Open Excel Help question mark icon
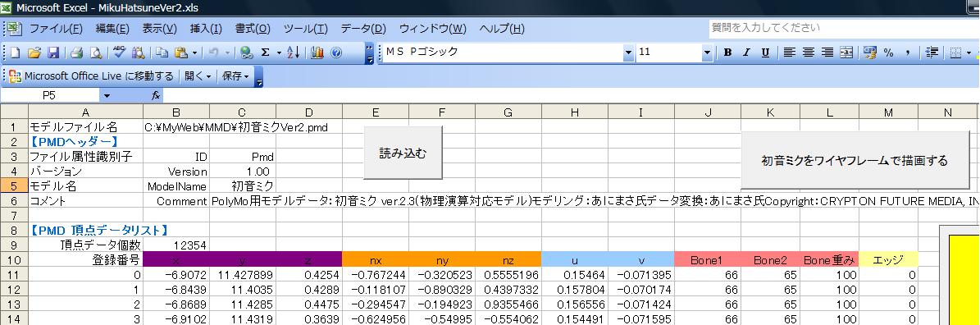The height and width of the screenshot is (325, 980). 336,53
